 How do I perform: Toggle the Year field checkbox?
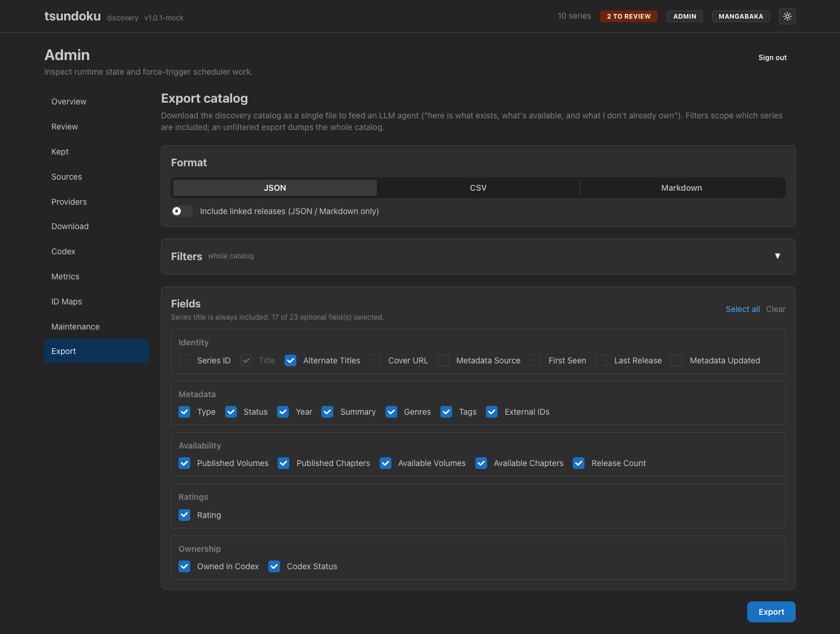[x=283, y=412]
